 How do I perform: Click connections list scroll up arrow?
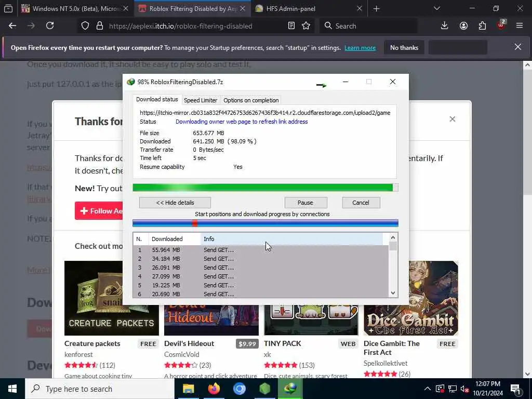coord(393,237)
